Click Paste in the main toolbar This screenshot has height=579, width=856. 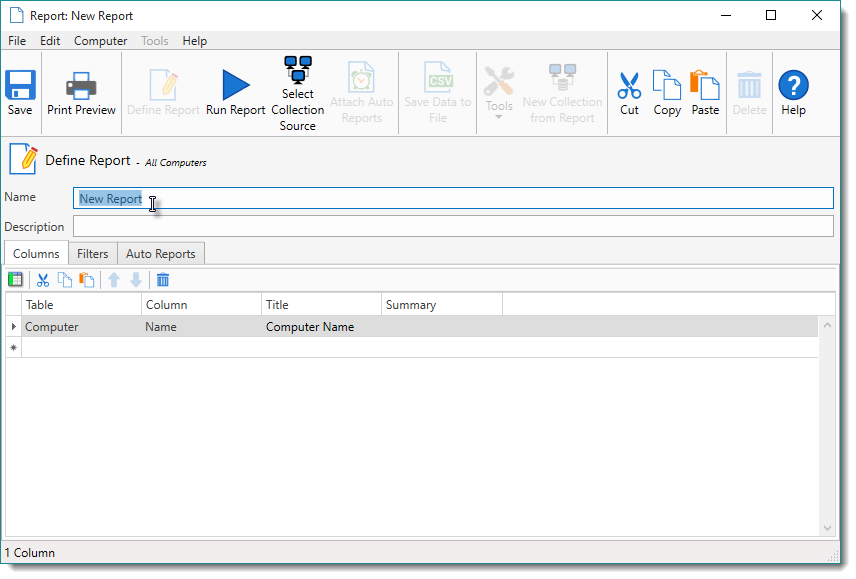pos(705,92)
